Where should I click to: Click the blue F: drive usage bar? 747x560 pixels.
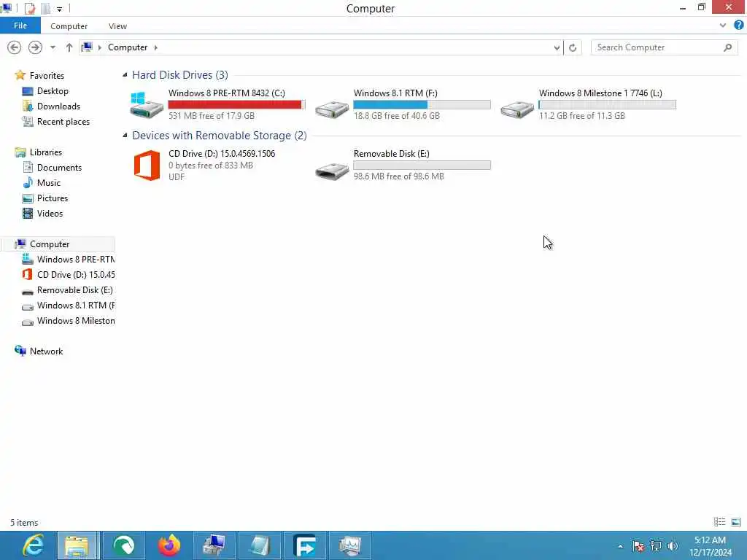coord(422,104)
